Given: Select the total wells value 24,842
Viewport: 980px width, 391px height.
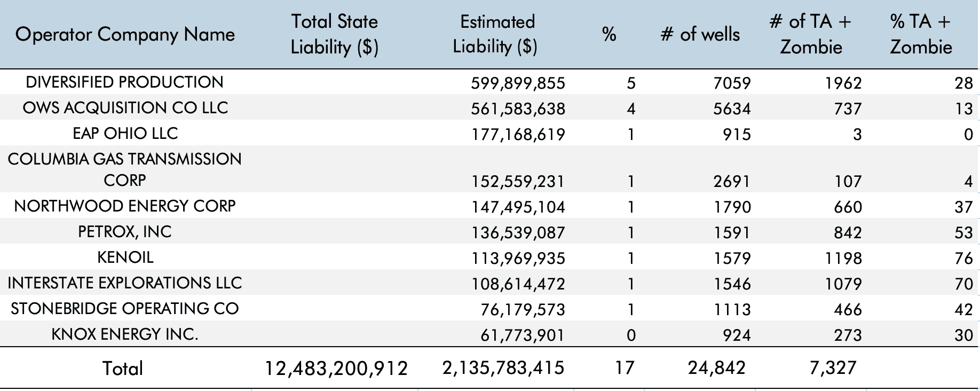Looking at the screenshot, I should [716, 368].
